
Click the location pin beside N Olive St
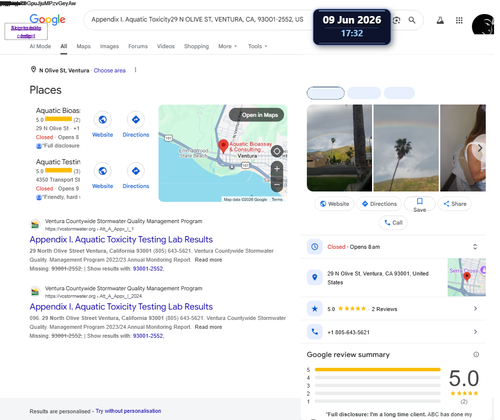coord(33,69)
